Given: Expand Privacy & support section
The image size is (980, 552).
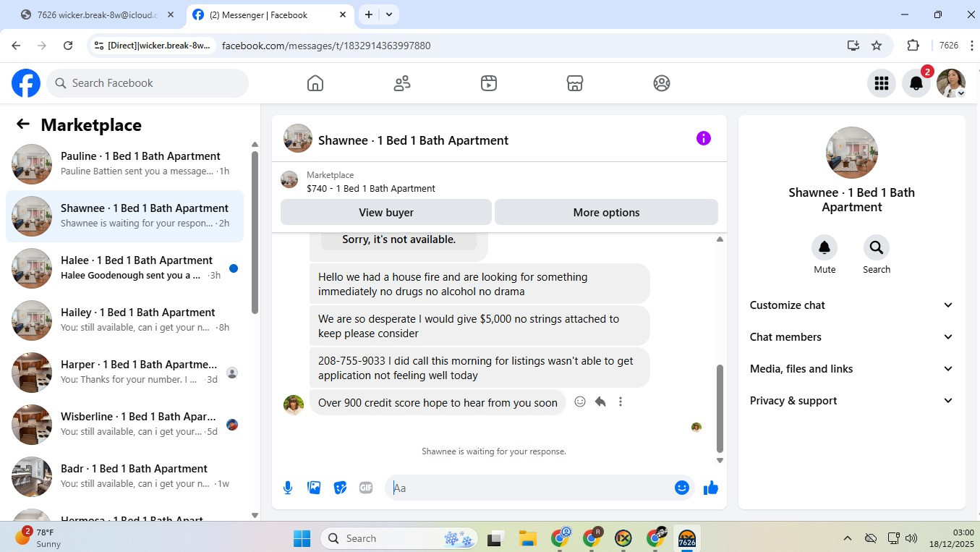Looking at the screenshot, I should coord(852,401).
